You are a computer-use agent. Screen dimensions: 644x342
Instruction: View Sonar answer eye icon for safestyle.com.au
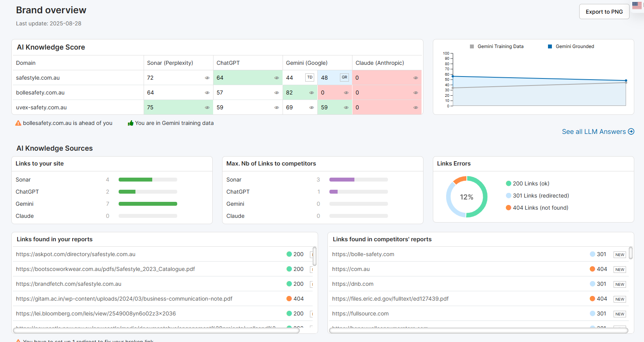[207, 78]
